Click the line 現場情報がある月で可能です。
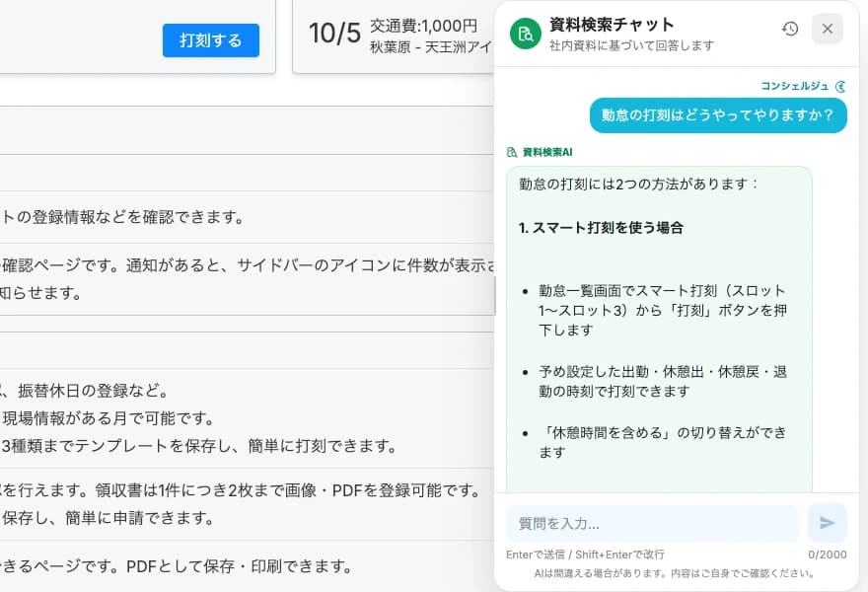 click(108, 418)
